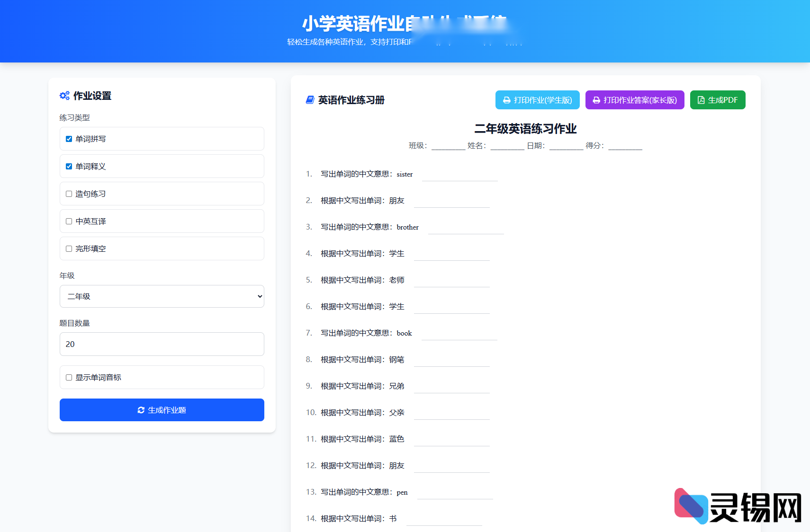This screenshot has width=810, height=532.
Task: Click the refresh icon inside 生成作业题 button
Action: tap(141, 410)
